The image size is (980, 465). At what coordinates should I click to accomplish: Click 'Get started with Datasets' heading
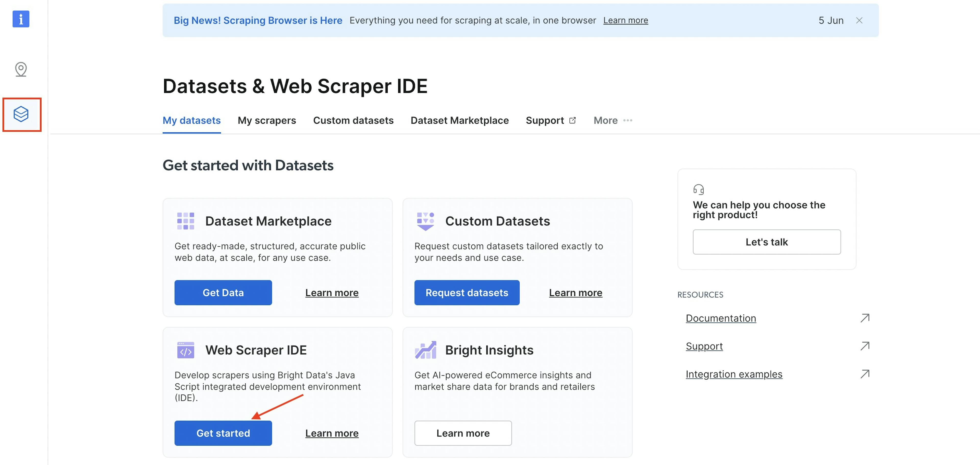coord(248,165)
